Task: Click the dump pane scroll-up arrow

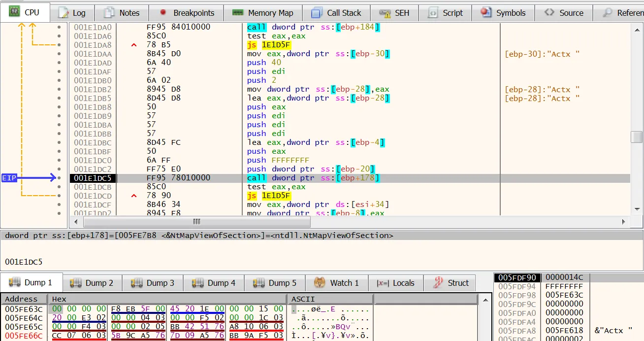Action: pyautogui.click(x=484, y=299)
